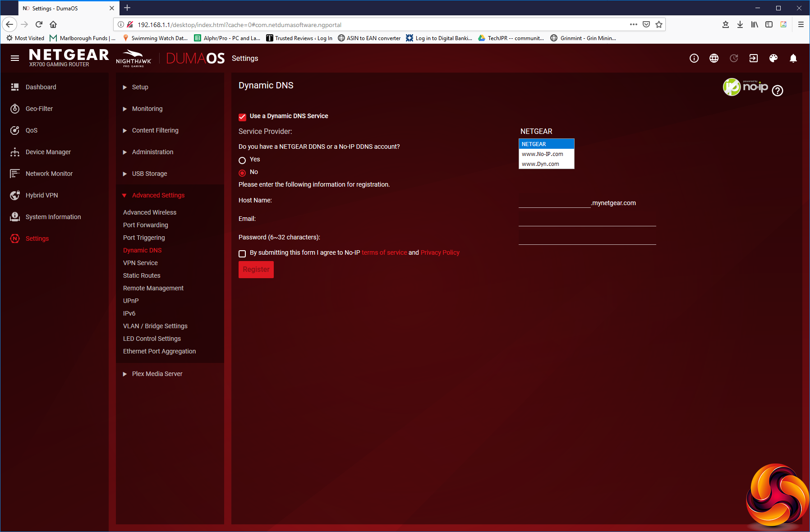Reload the page with refresh icon
Viewport: 810px width, 532px height.
click(x=39, y=24)
